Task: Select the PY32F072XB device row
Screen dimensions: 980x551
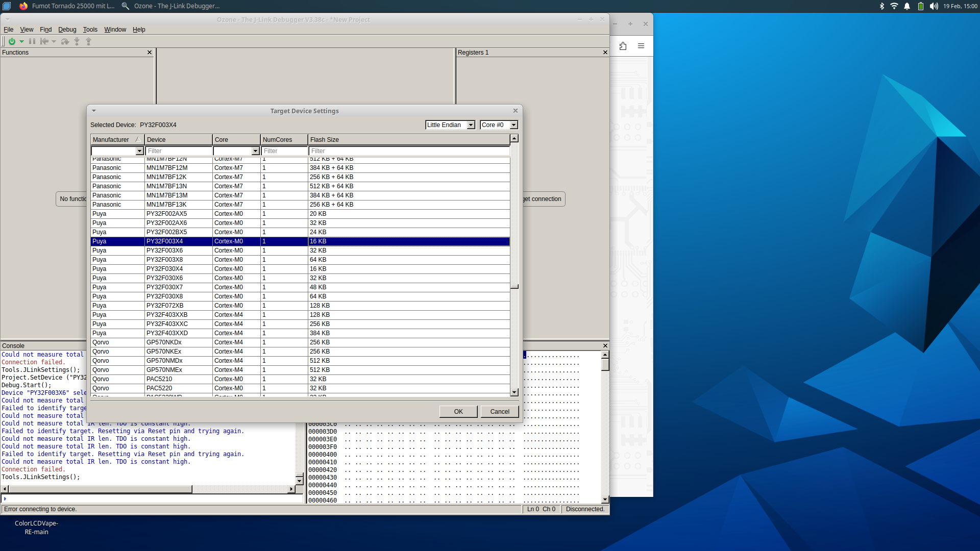Action: [x=300, y=306]
